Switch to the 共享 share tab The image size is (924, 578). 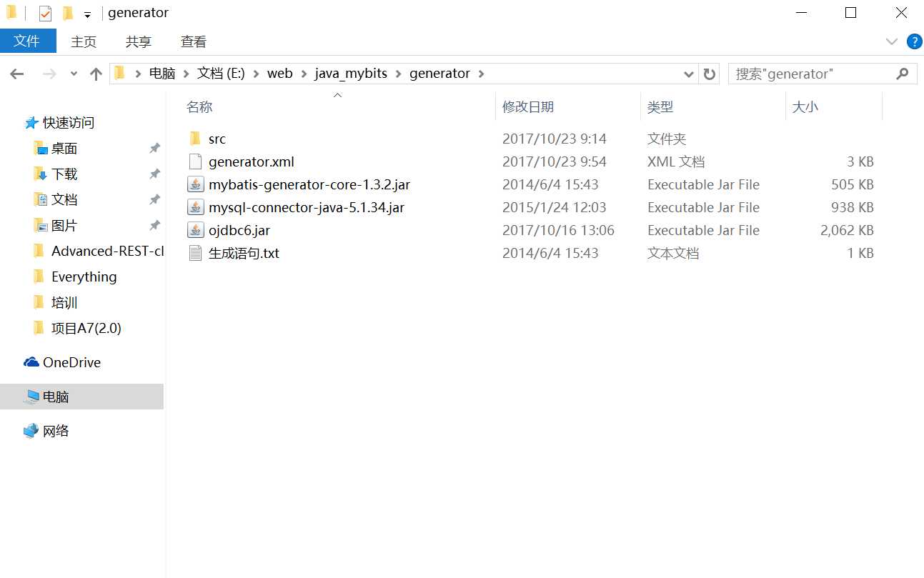point(139,41)
